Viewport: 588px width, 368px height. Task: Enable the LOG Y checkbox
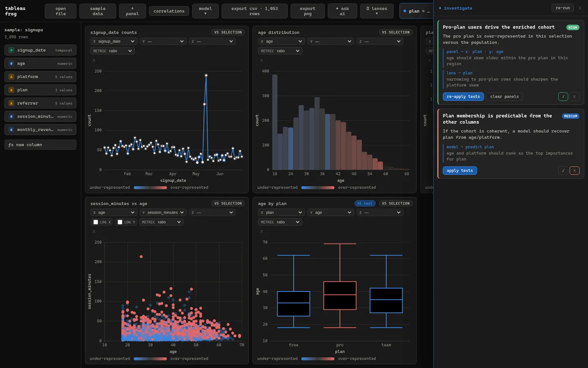pos(120,222)
